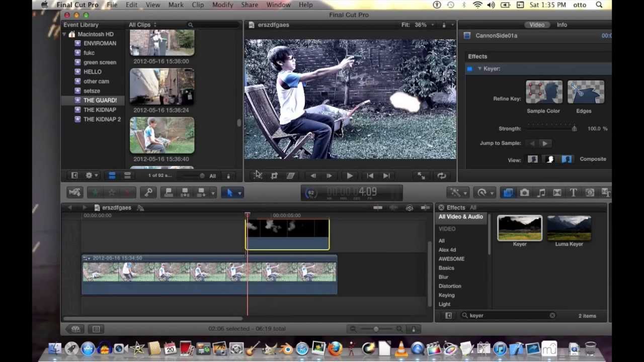The width and height of the screenshot is (644, 362).
Task: Collapse the Keyer effect disclosure triangle
Action: tap(479, 68)
